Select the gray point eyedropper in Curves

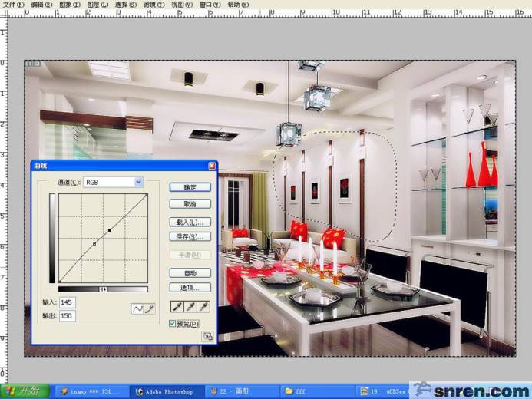click(190, 307)
